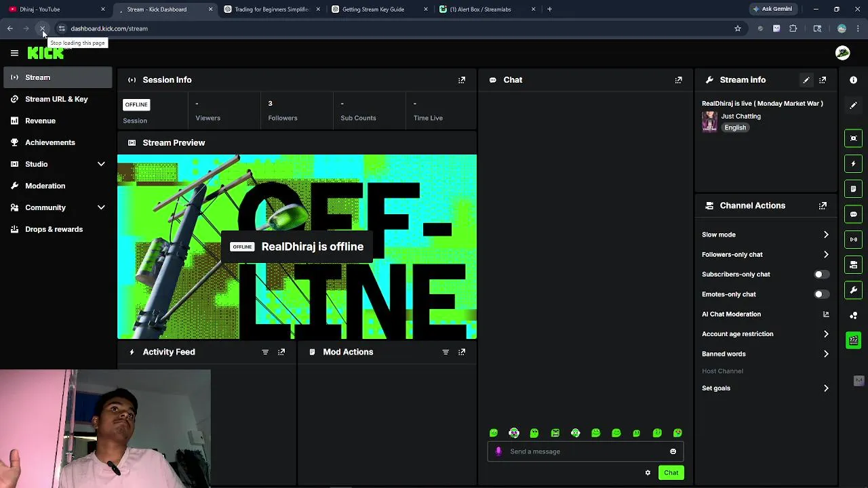The width and height of the screenshot is (868, 488).
Task: Go back in browser history
Action: [x=10, y=28]
